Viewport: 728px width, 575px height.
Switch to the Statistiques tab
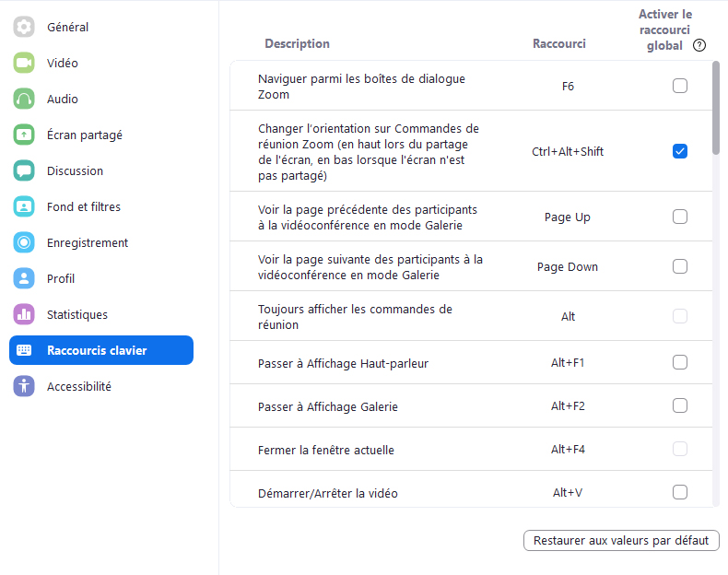click(x=77, y=315)
